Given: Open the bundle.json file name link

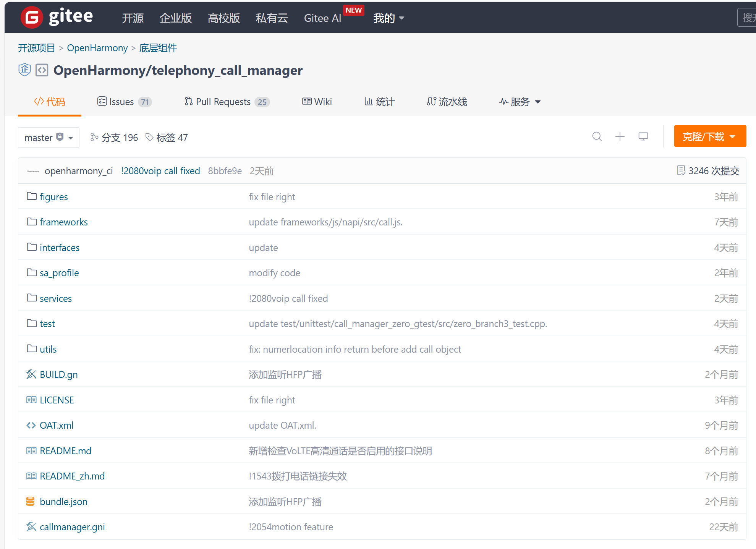Looking at the screenshot, I should point(63,502).
